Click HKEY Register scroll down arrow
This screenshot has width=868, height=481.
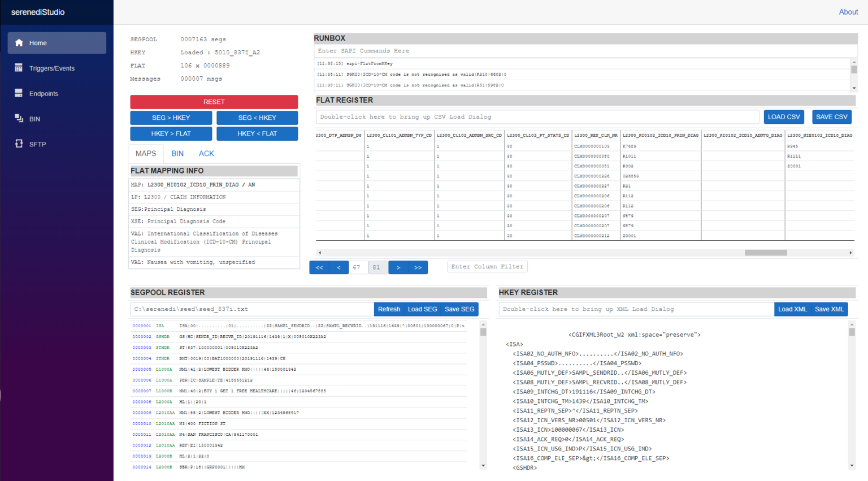tap(852, 466)
